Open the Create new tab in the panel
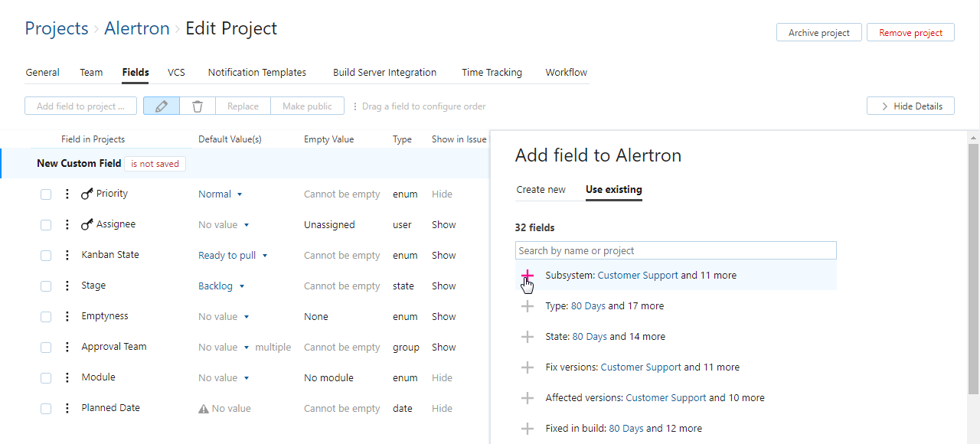Viewport: 980px width, 444px height. point(541,189)
